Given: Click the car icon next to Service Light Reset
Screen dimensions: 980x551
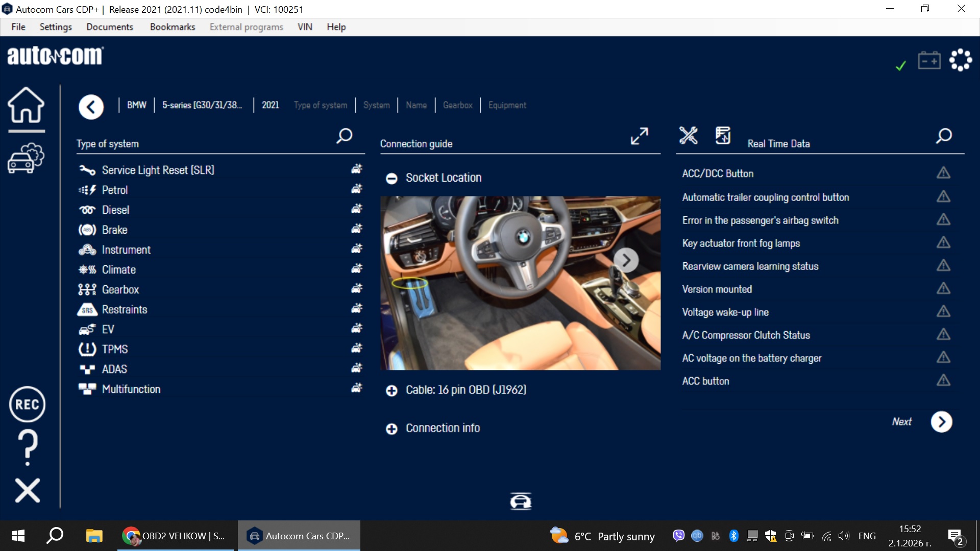Looking at the screenshot, I should [356, 169].
